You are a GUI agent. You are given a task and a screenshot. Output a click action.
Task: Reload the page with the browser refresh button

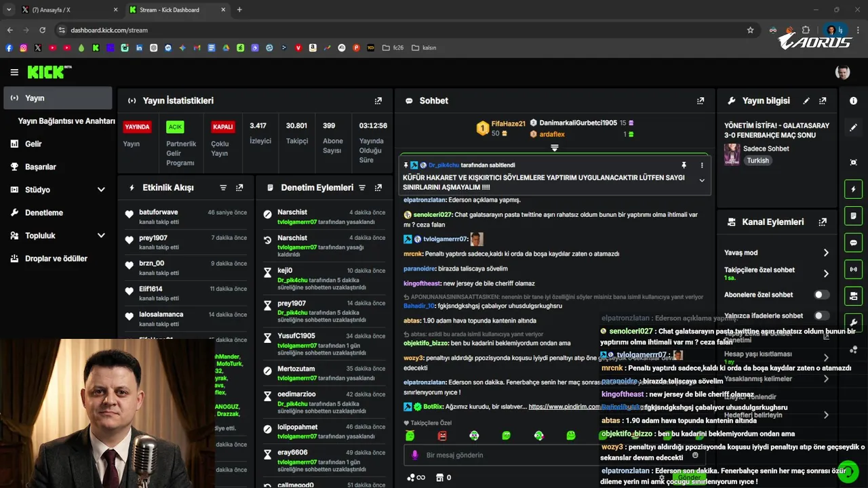pyautogui.click(x=42, y=30)
